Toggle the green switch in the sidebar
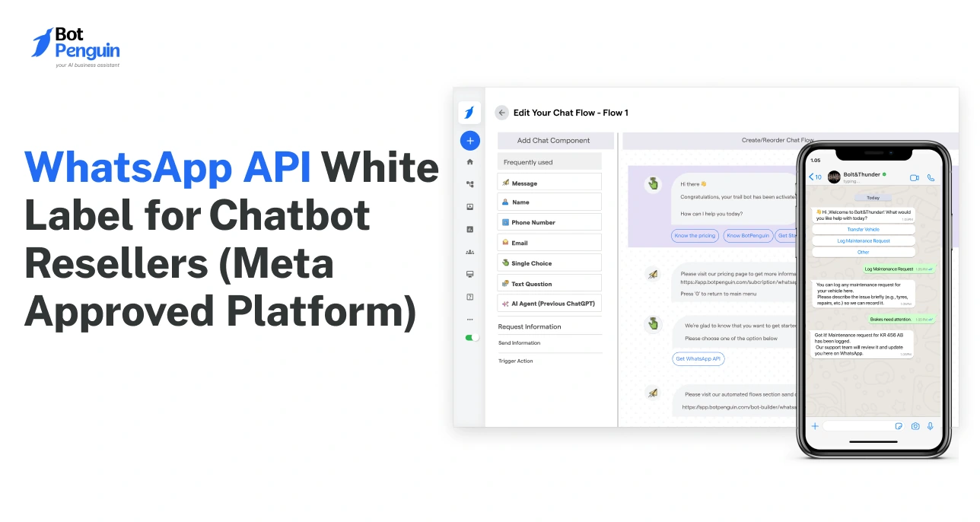Viewport: 980px width, 522px height. [472, 338]
